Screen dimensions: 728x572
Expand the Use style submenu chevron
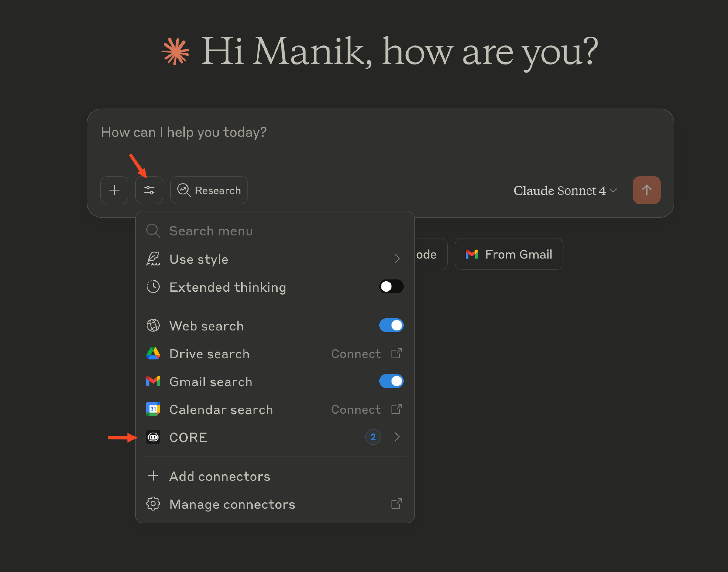pyautogui.click(x=397, y=259)
